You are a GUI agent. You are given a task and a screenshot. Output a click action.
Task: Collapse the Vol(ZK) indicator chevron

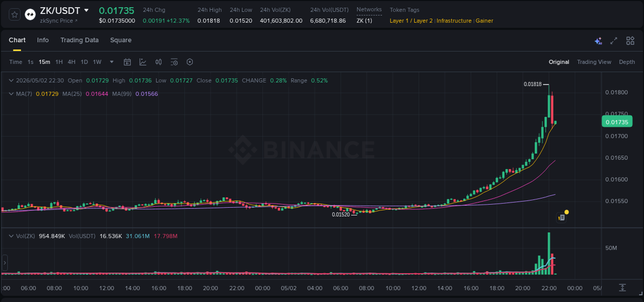[x=11, y=236]
